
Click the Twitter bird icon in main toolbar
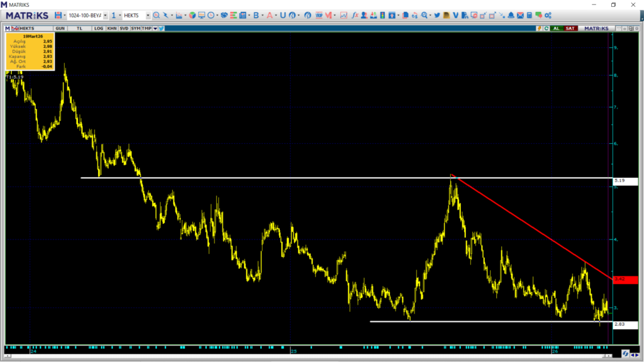(x=437, y=15)
